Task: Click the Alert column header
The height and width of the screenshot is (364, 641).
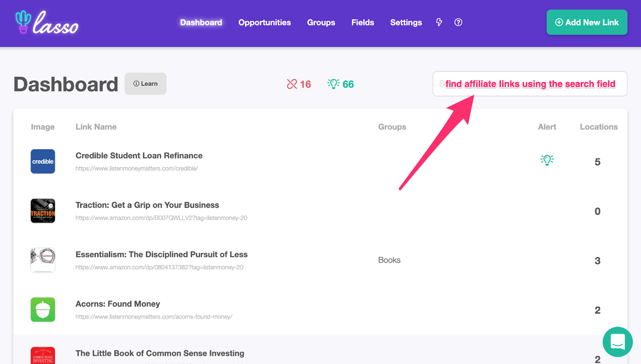Action: (x=547, y=126)
